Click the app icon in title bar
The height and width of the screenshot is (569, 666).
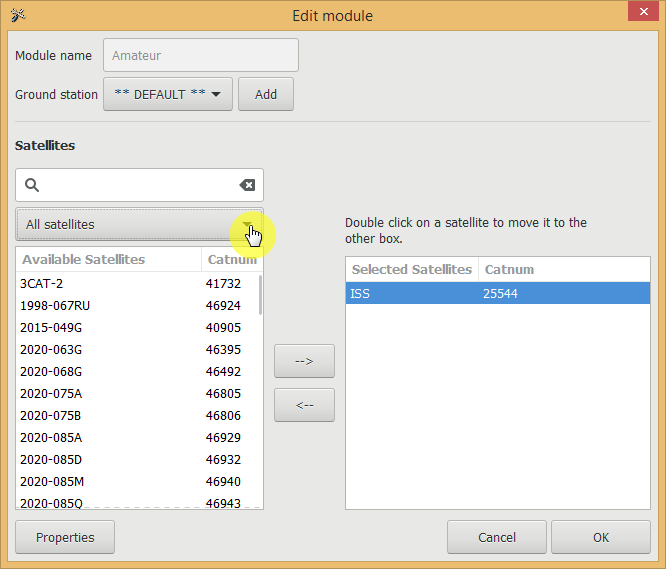[17, 15]
